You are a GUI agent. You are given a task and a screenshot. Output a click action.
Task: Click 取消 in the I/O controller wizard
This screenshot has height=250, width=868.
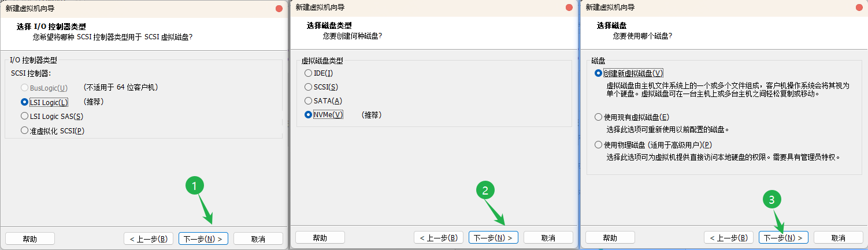point(258,238)
